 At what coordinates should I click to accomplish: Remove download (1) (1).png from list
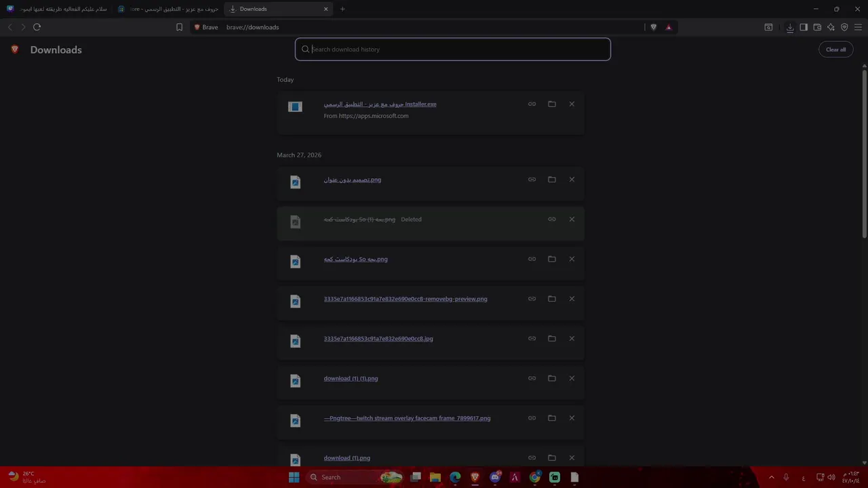[x=572, y=378]
